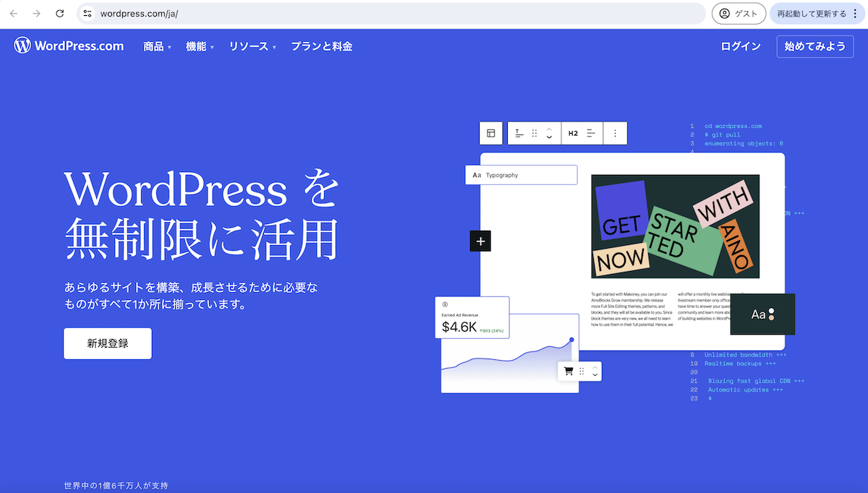The height and width of the screenshot is (493, 868).
Task: Click the drag handle dots in editor toolbar
Action: pos(535,133)
